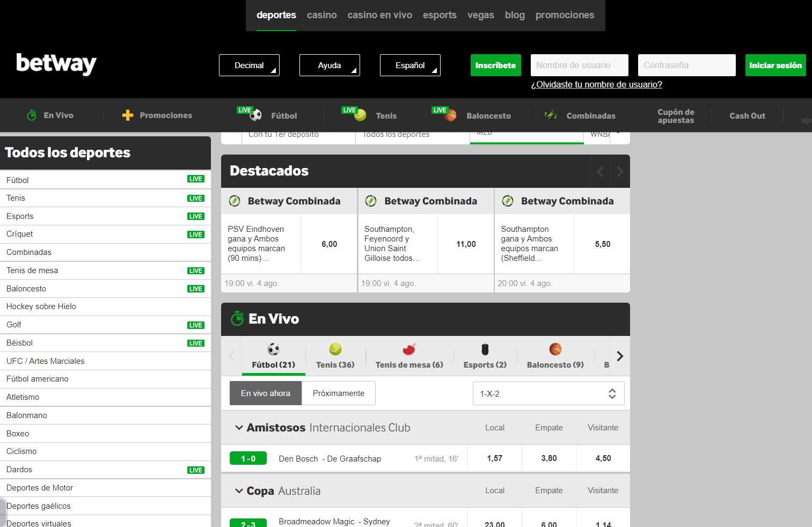Click the Combinadas lightning icon in navigation

click(x=551, y=115)
